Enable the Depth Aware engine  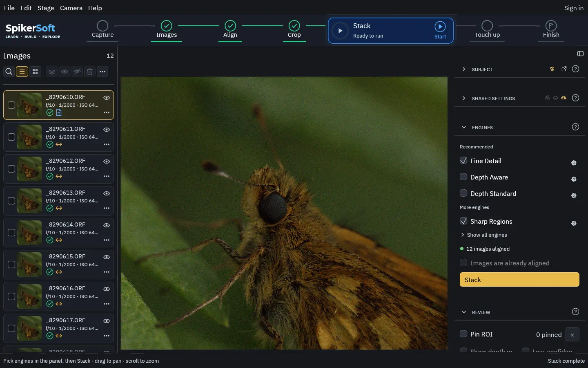tap(463, 177)
